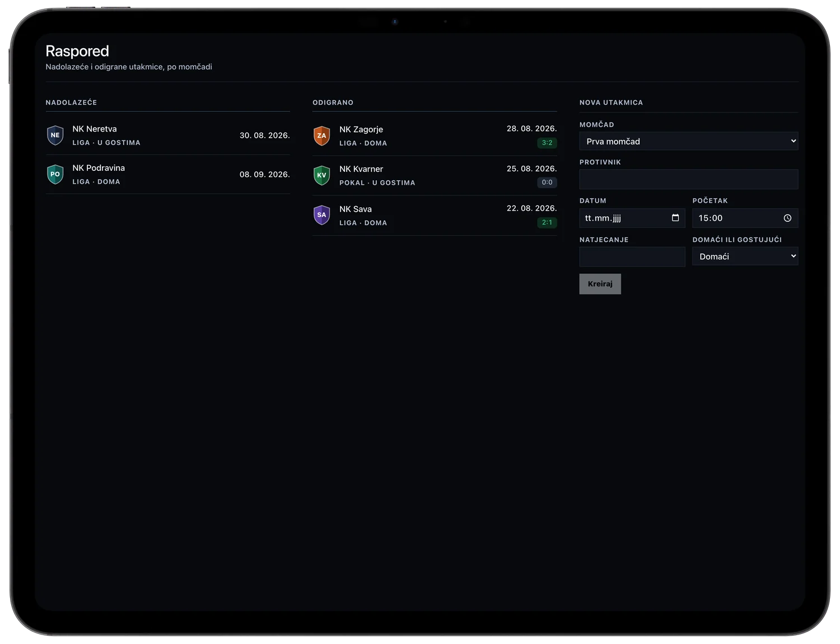Click Liga · Doma under NK Sava
The width and height of the screenshot is (840, 644).
click(363, 223)
